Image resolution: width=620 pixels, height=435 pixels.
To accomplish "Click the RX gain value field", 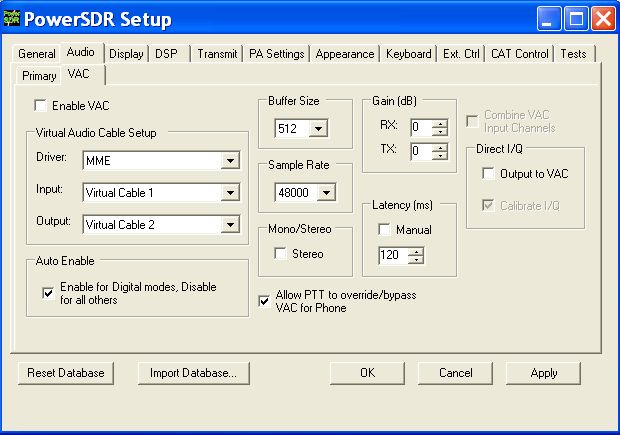I will click(x=420, y=126).
